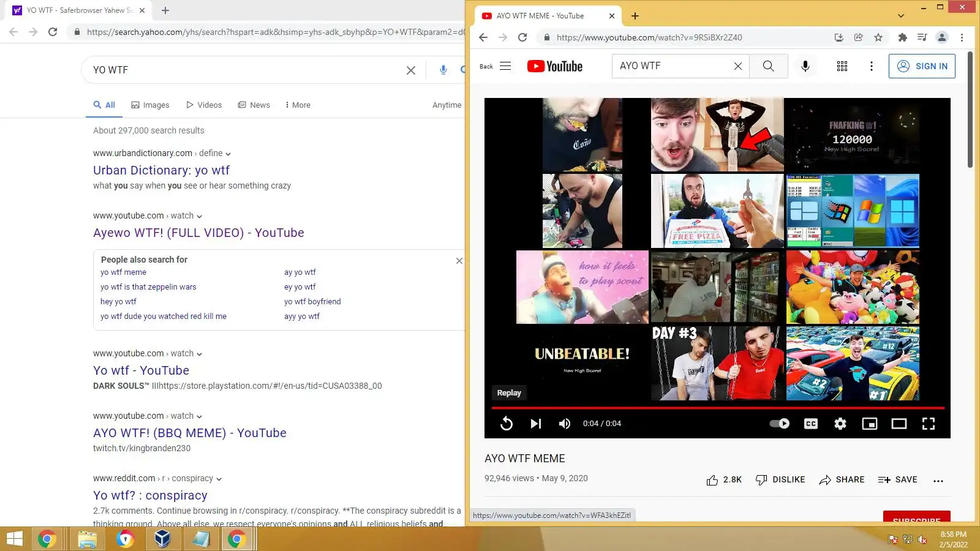
Task: Select the AYO WTF MEME - YouTube tab
Action: [548, 16]
